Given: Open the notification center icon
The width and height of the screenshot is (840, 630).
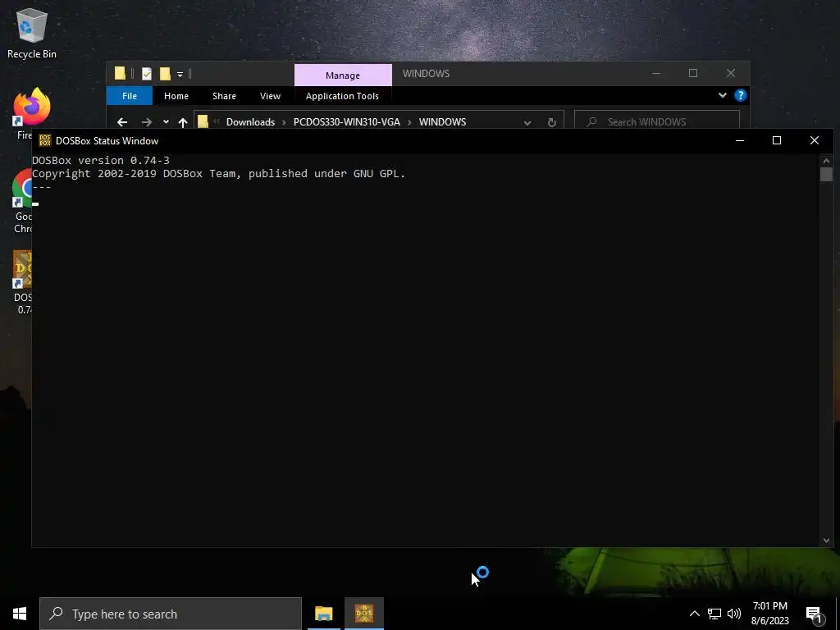Looking at the screenshot, I should [815, 614].
